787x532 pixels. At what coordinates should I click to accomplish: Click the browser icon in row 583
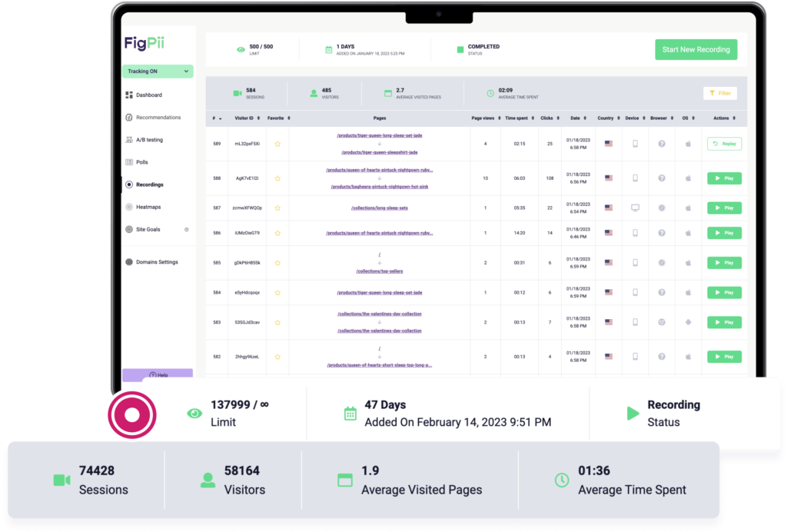662,323
